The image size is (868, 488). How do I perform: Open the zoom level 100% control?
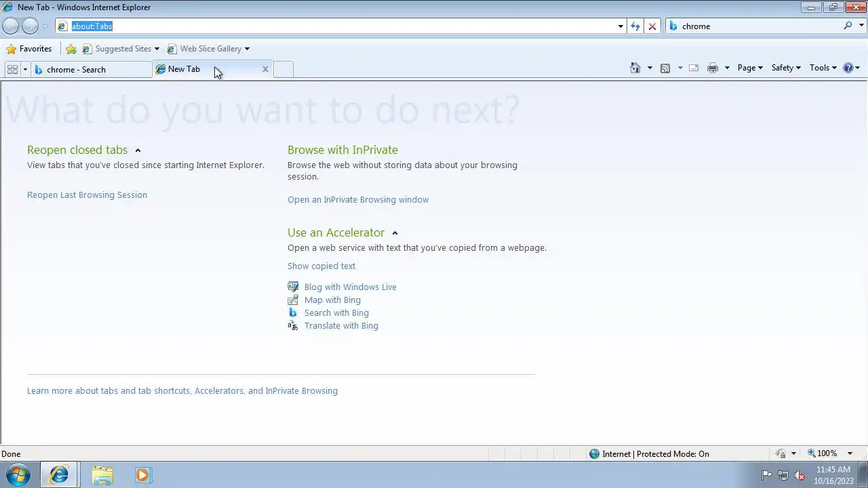tap(822, 453)
